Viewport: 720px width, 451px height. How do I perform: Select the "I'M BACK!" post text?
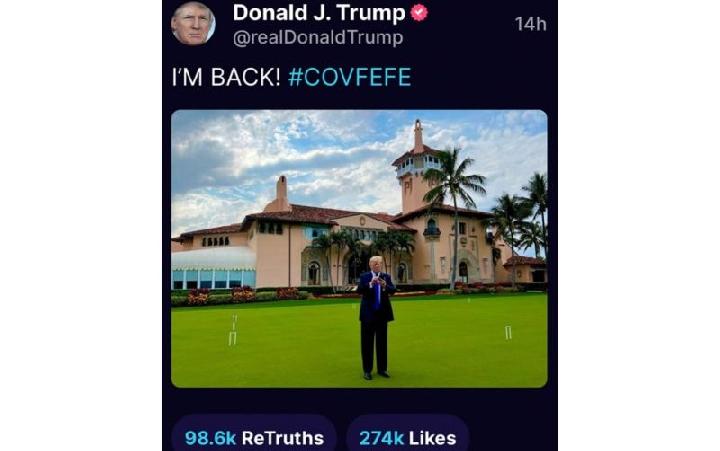point(227,78)
